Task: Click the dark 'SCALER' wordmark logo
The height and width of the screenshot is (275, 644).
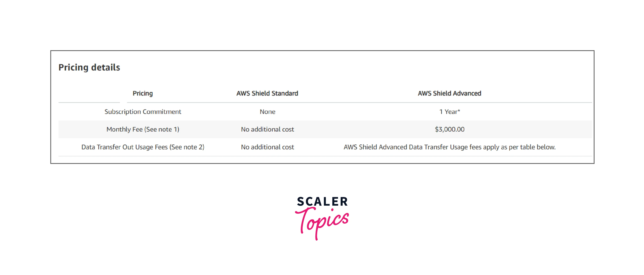Action: pos(322,202)
